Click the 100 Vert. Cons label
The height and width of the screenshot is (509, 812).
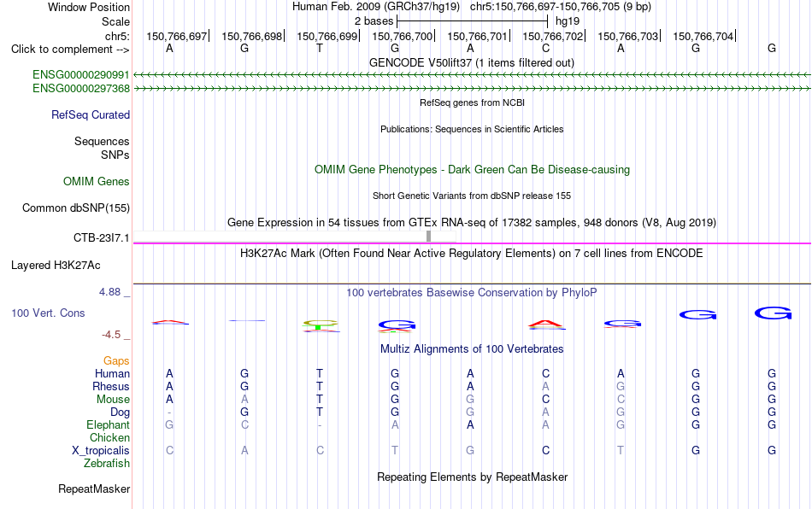point(48,313)
